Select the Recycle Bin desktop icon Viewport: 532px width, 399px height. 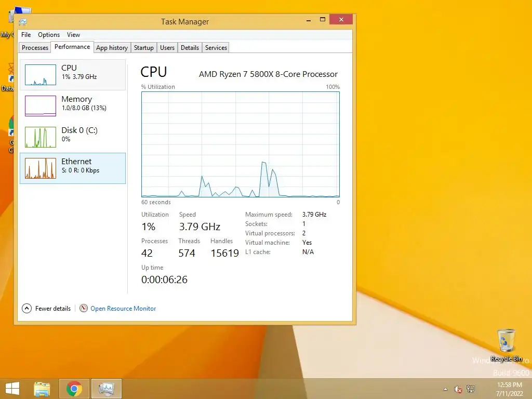(x=506, y=345)
